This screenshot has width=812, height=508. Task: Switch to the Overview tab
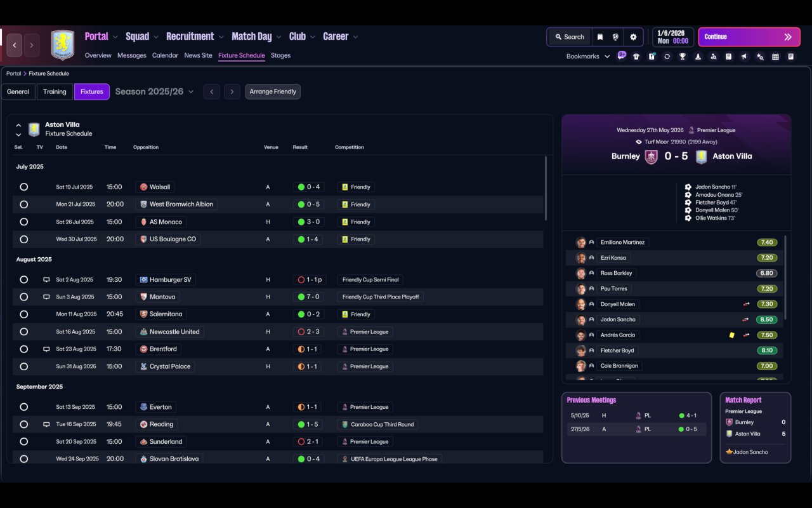point(98,56)
